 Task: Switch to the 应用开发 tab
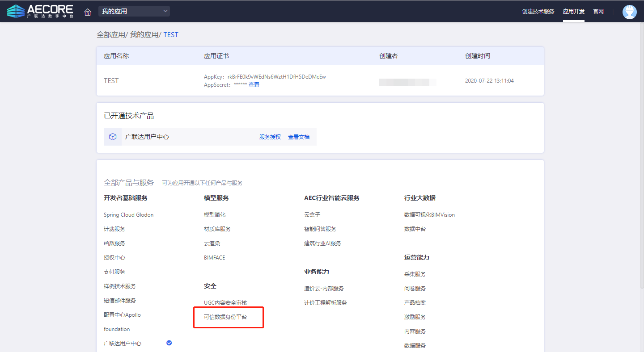[x=573, y=12]
